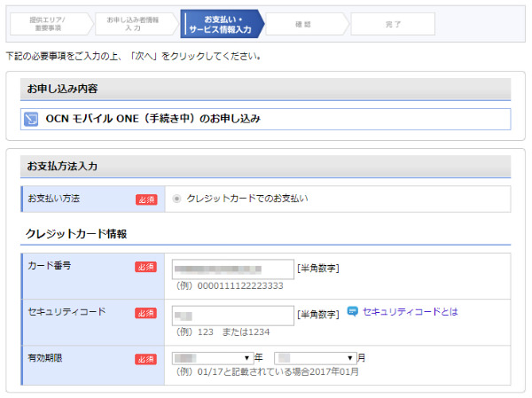Click the お支払方法入力 section header

(265, 167)
